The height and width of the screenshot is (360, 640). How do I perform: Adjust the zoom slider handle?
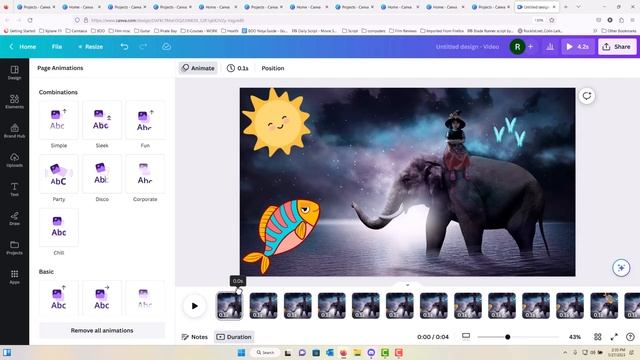coord(507,337)
